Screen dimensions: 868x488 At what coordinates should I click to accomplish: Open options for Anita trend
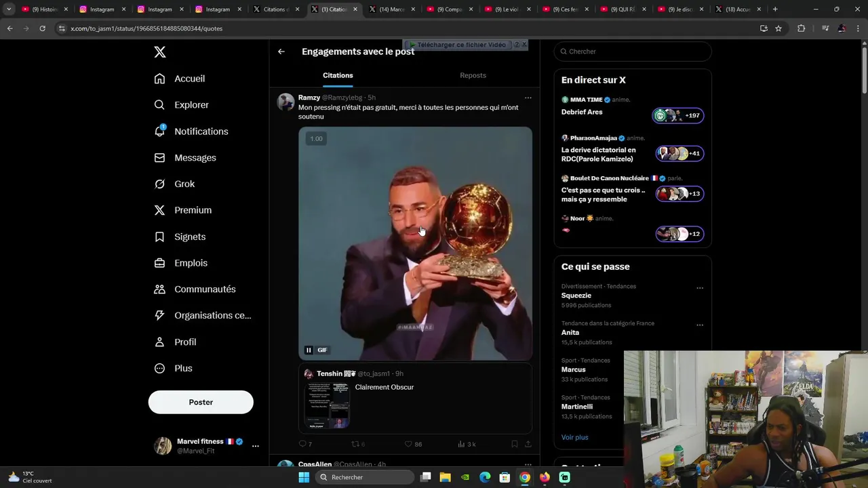[x=700, y=325]
